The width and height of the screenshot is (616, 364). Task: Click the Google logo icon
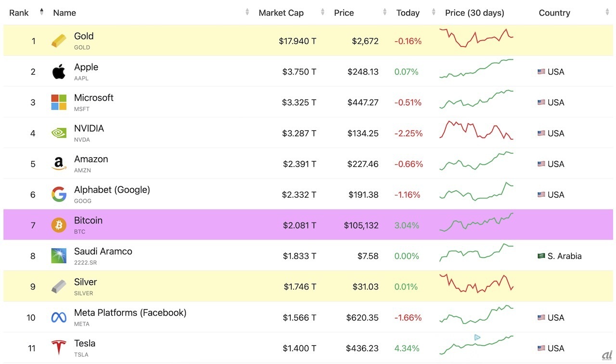(59, 195)
